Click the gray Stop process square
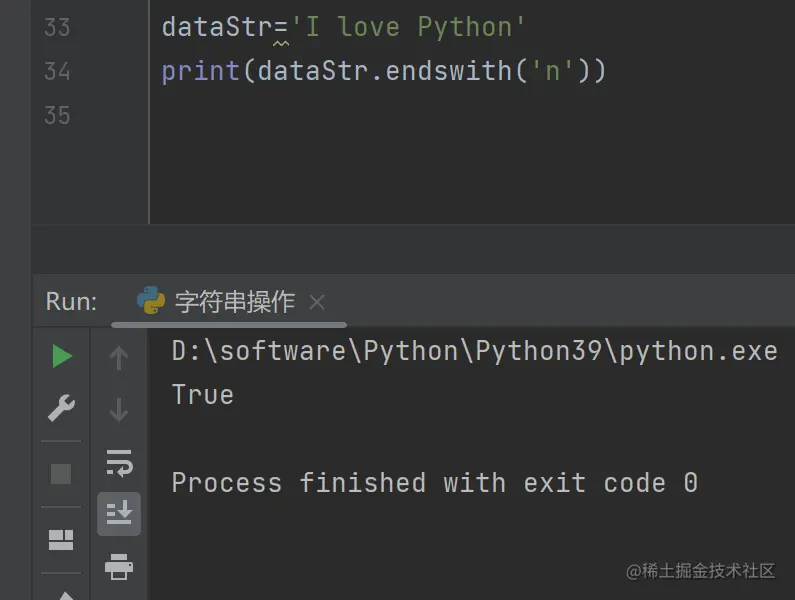 [x=61, y=474]
